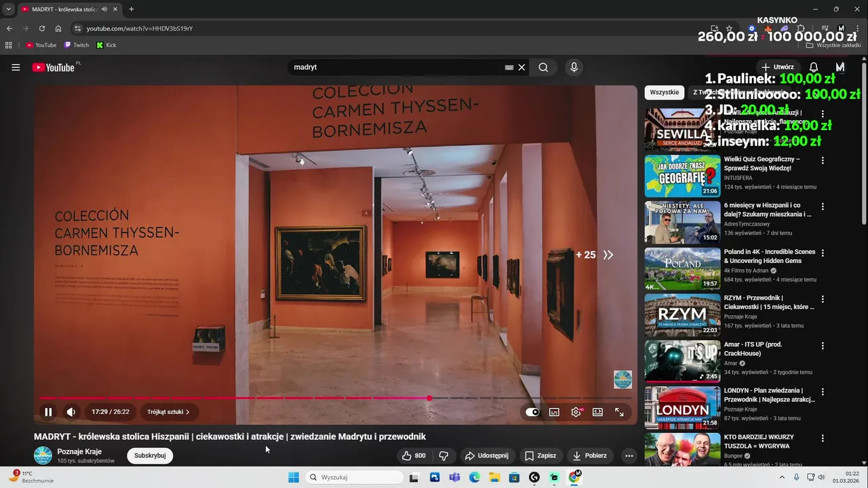
Task: Create content with the Utwórz button
Action: point(777,67)
